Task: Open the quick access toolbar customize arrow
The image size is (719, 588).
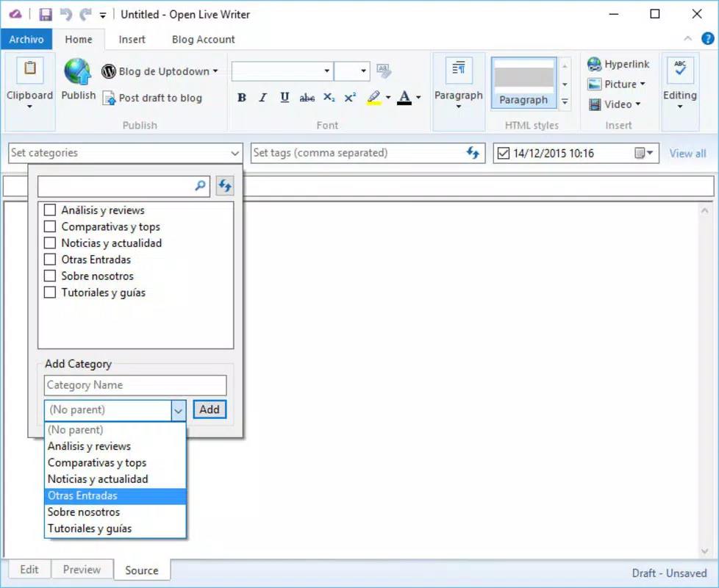Action: pos(103,15)
